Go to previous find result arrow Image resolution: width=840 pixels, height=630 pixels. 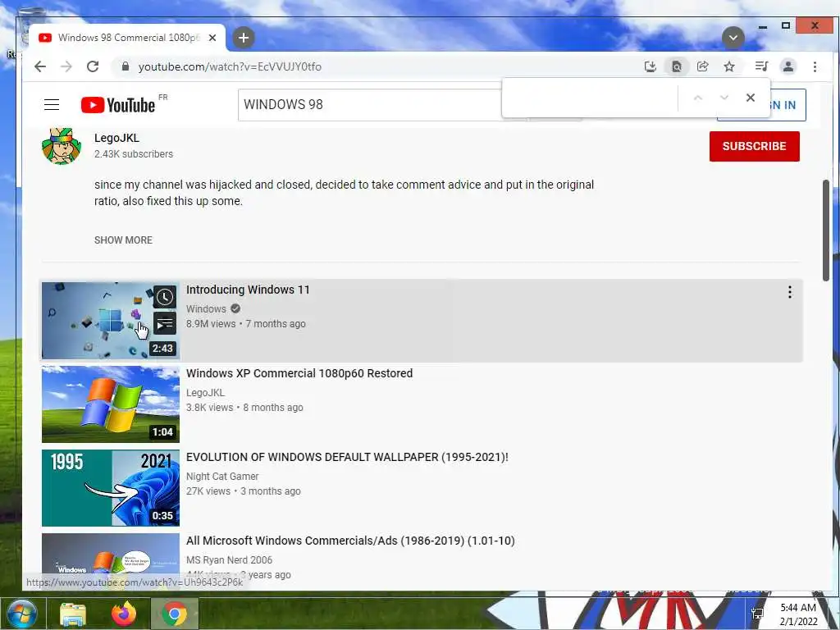coord(697,98)
